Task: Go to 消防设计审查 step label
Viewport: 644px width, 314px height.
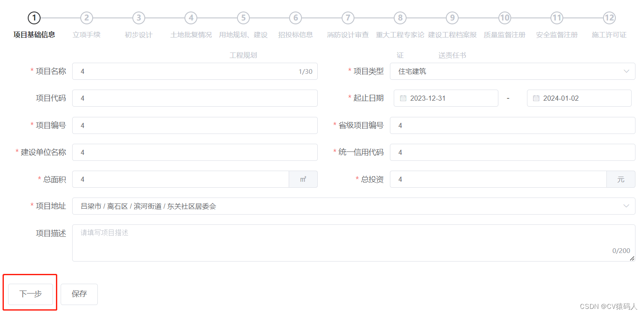Action: [x=348, y=35]
